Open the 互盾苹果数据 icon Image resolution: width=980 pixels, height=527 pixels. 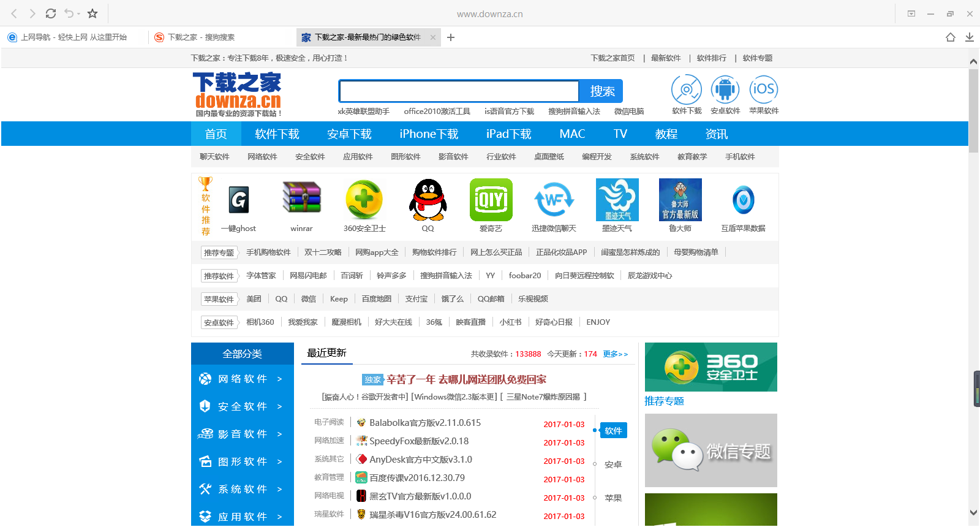[744, 200]
